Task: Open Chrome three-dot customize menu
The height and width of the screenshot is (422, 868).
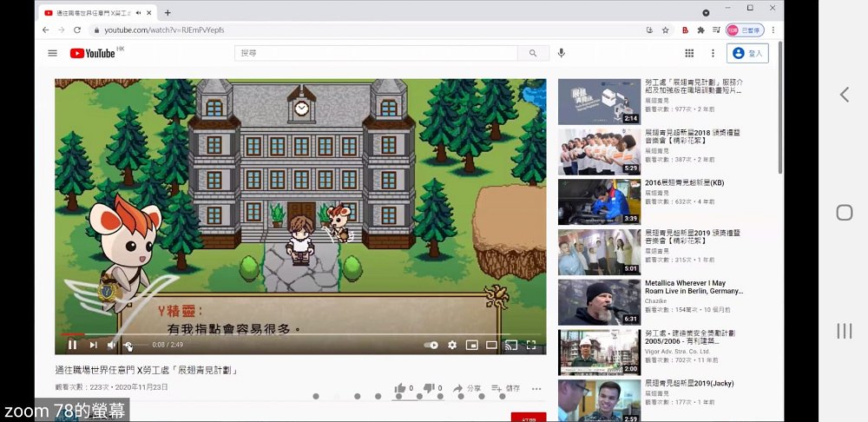Action: pyautogui.click(x=773, y=30)
